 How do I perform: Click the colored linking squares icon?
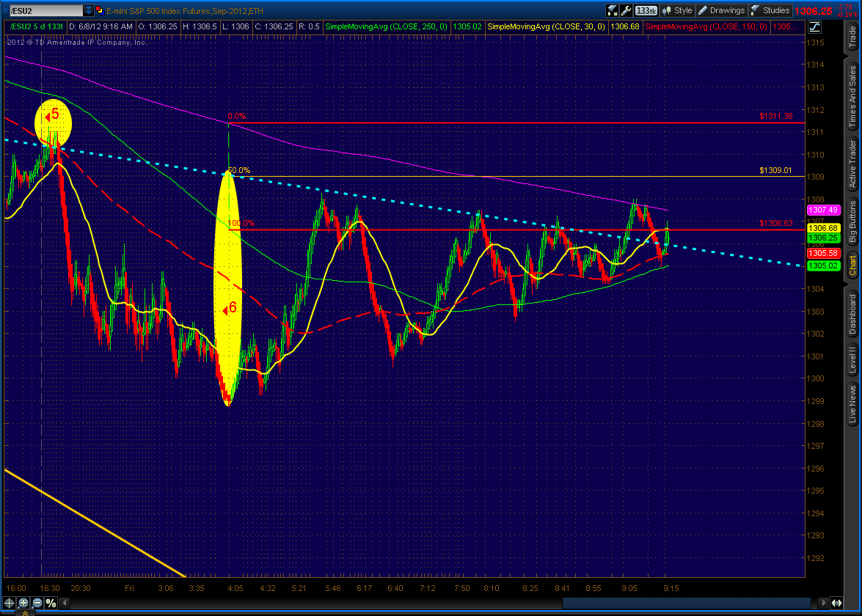tap(100, 10)
